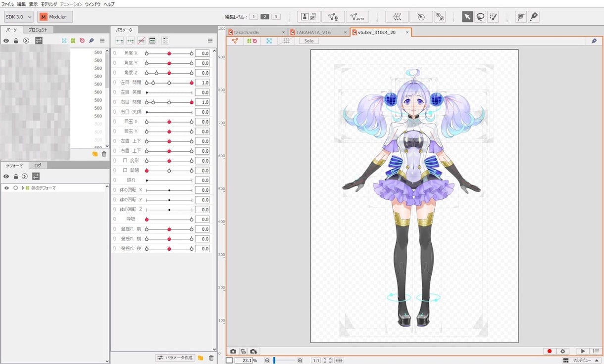
Task: Create a warp deformer from toolbar
Action: pos(397,17)
